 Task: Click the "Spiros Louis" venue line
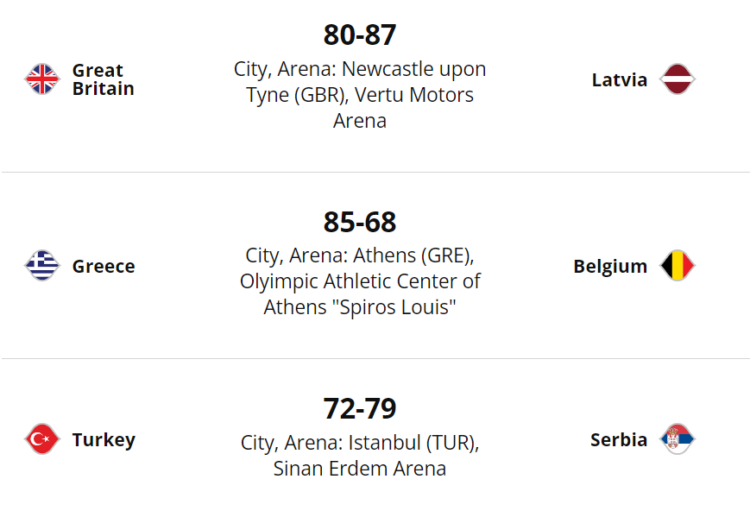coord(360,308)
